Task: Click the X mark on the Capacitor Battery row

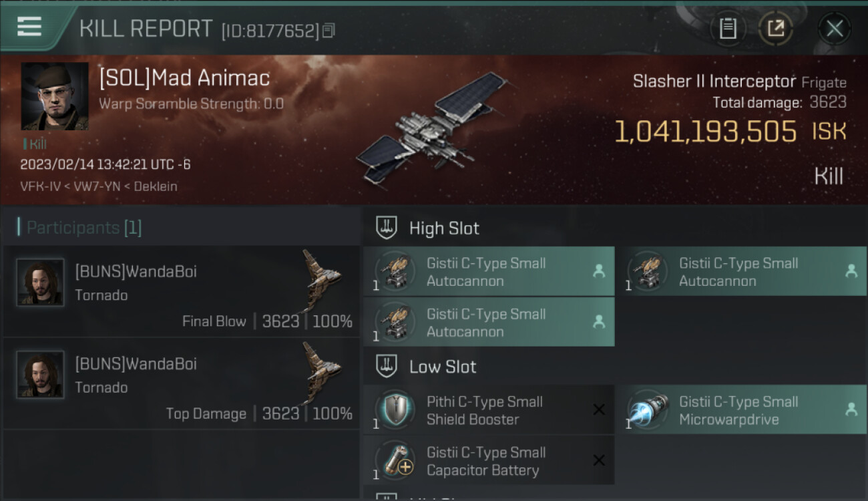Action: coord(599,460)
